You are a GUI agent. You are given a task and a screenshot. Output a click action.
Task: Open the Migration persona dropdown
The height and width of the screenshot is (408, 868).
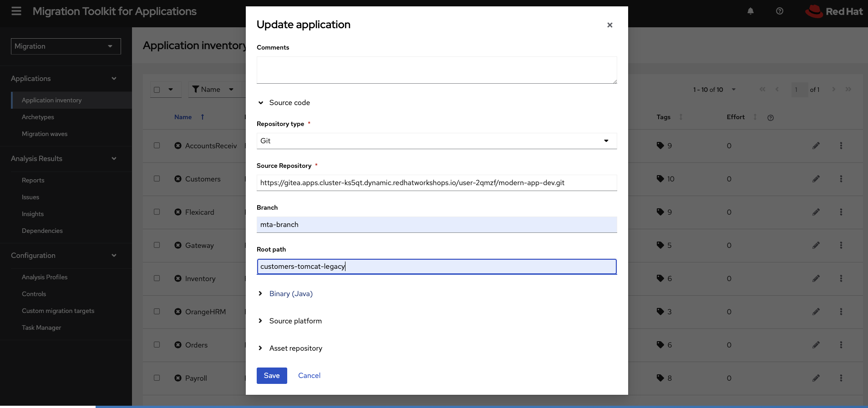[x=66, y=46]
